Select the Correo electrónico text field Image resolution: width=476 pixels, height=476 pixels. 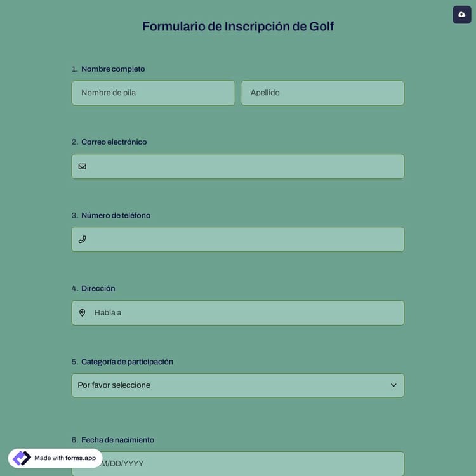point(244,166)
